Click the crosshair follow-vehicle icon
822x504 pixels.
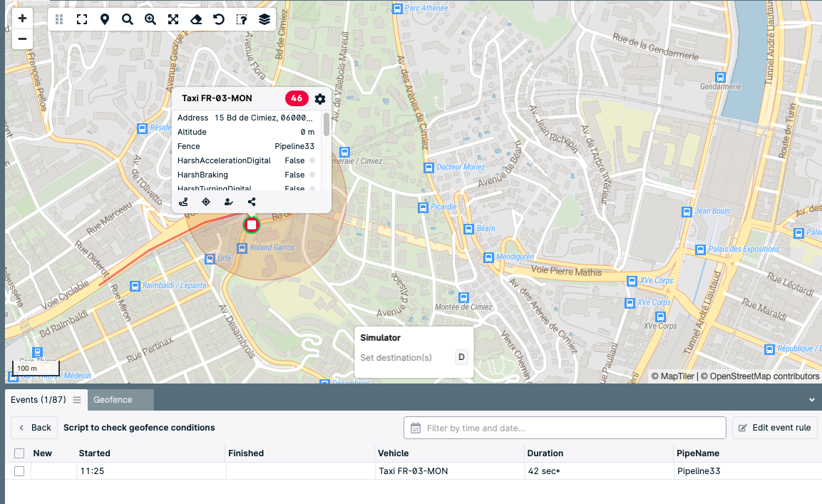click(206, 202)
